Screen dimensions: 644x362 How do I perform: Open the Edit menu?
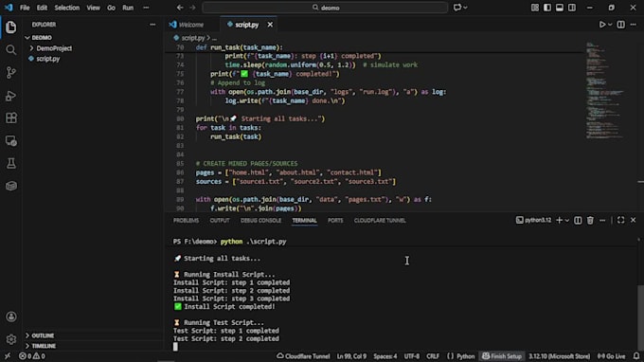(x=42, y=8)
